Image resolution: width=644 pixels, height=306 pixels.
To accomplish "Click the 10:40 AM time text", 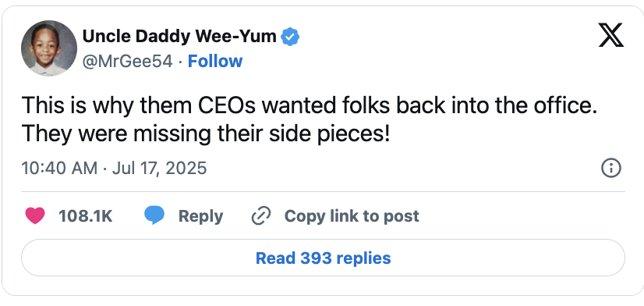I will click(x=59, y=168).
